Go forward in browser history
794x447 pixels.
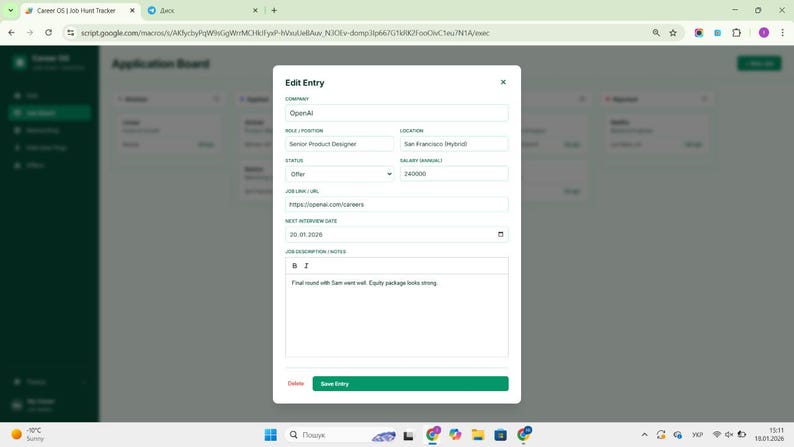tap(30, 32)
